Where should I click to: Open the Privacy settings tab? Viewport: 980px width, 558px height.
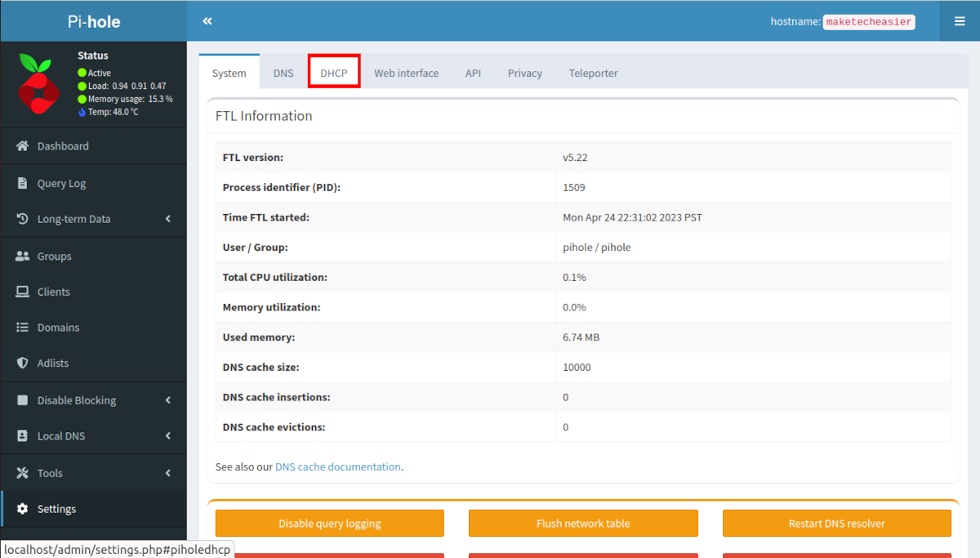tap(524, 73)
